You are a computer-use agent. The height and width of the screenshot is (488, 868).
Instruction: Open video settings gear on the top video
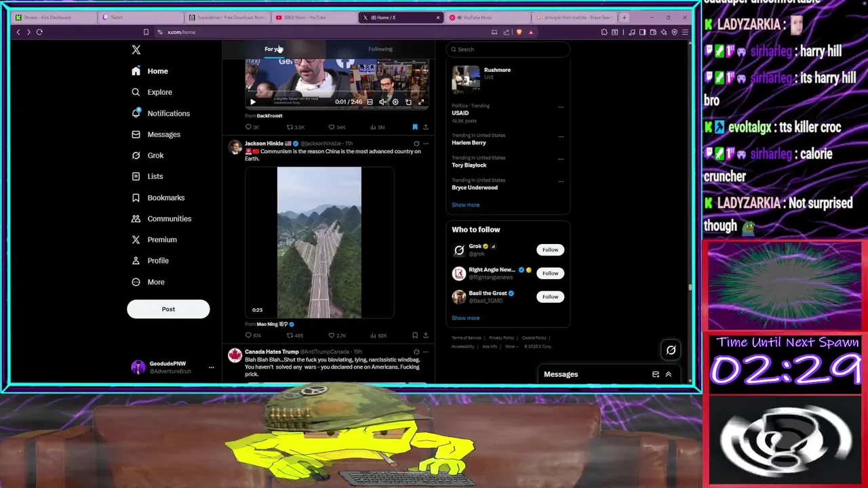click(x=395, y=102)
